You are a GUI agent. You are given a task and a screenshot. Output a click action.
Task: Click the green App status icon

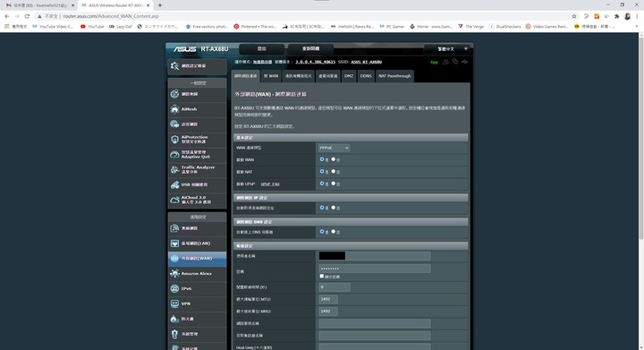coord(434,62)
